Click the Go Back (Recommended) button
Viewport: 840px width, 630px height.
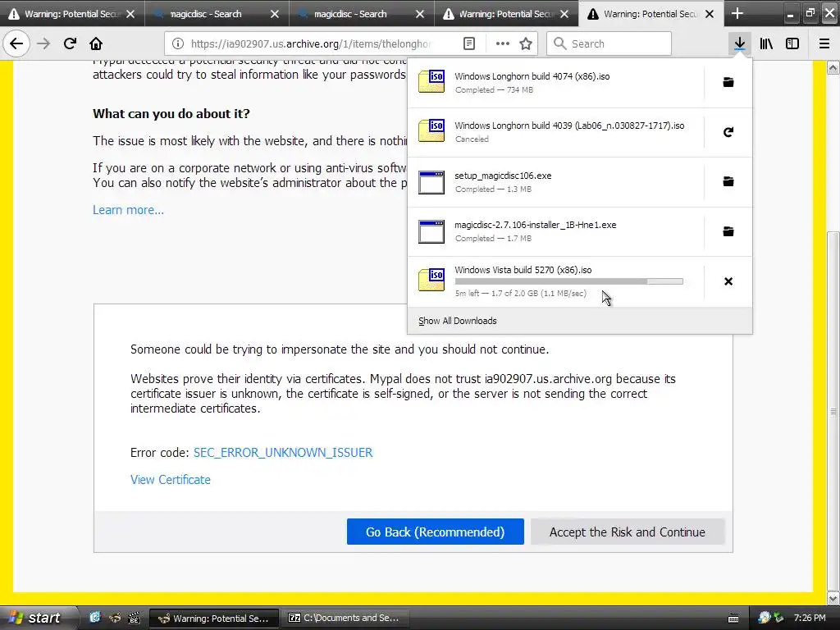435,532
